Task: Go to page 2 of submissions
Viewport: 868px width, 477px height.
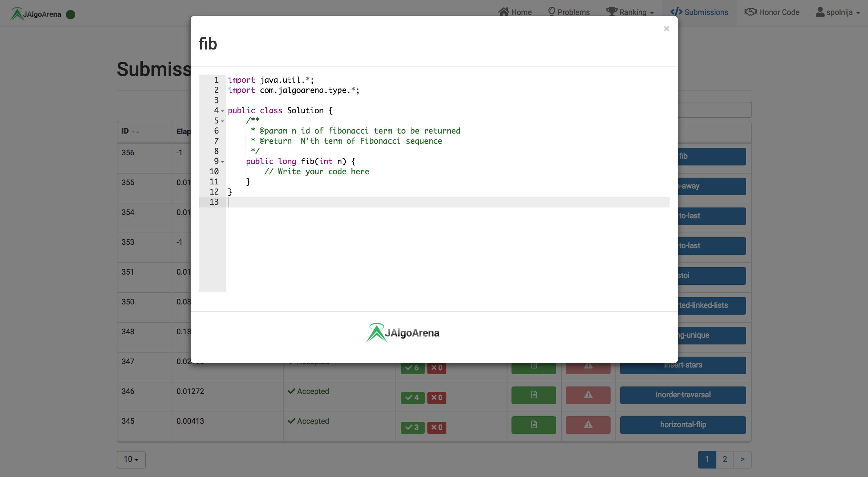Action: click(725, 459)
